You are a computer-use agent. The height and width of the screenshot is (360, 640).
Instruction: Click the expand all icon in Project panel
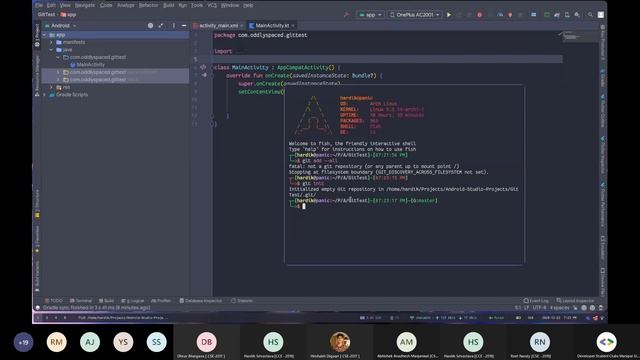(x=161, y=26)
